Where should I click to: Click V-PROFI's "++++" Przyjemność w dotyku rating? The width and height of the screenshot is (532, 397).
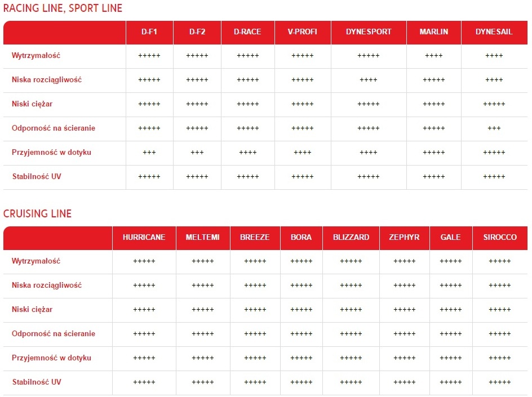tap(303, 153)
